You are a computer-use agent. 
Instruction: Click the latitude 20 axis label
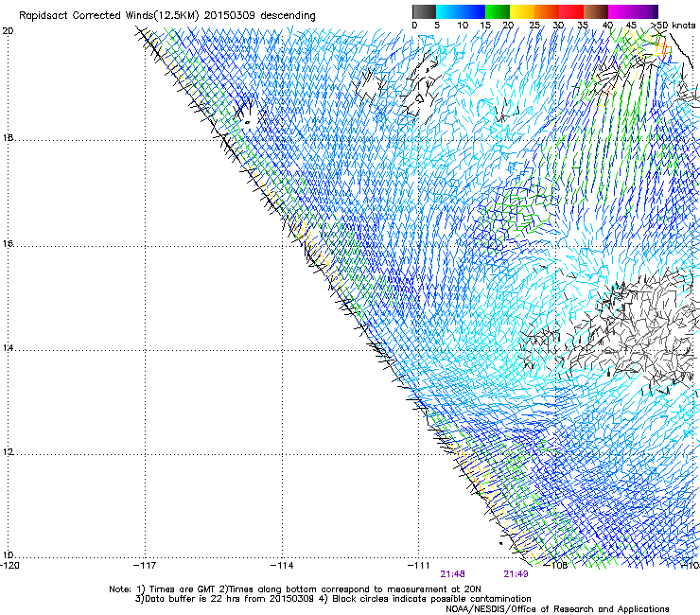point(8,31)
